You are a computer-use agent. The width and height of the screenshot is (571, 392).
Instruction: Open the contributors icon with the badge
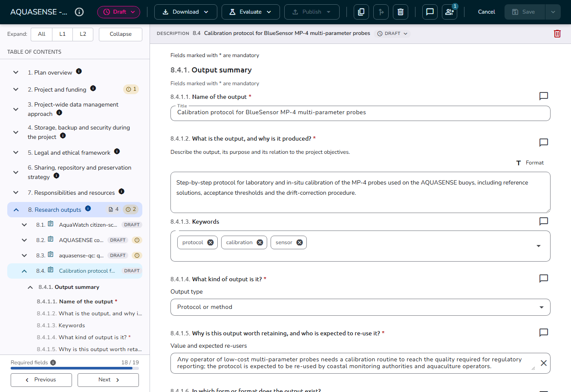click(450, 12)
